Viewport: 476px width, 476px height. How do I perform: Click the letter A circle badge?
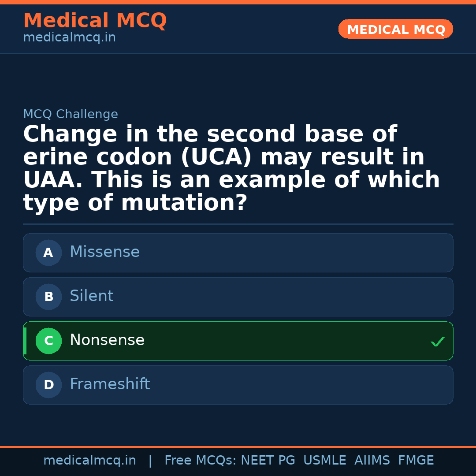click(x=48, y=253)
